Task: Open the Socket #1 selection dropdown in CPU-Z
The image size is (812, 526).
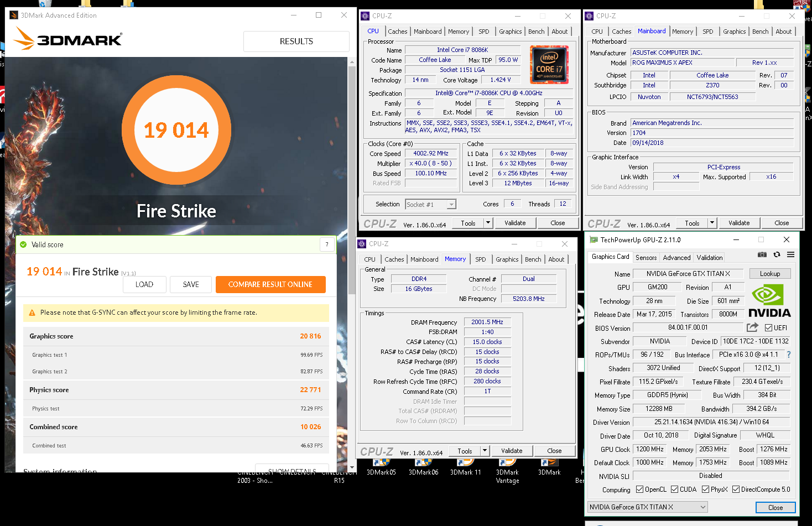Action: point(451,205)
